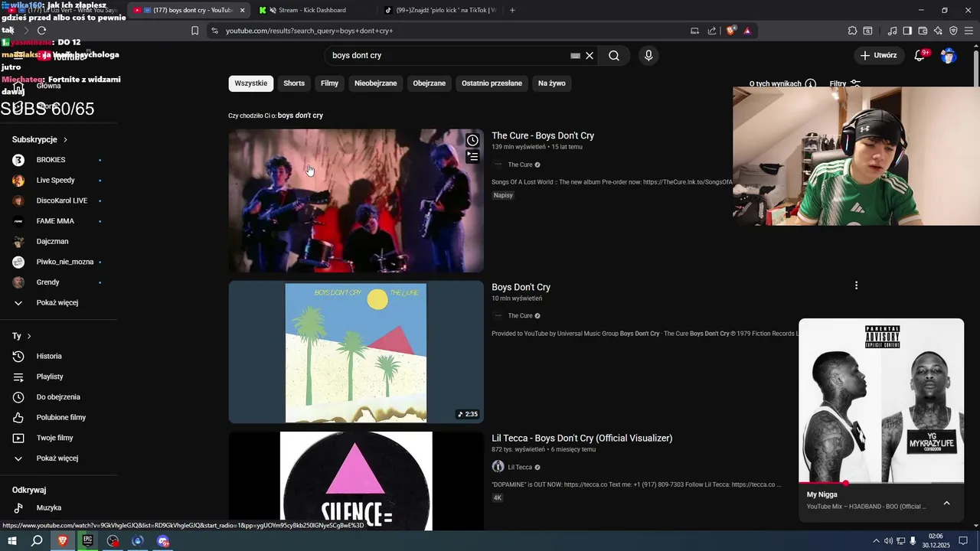
Task: Open a new browser tab with plus
Action: (512, 10)
